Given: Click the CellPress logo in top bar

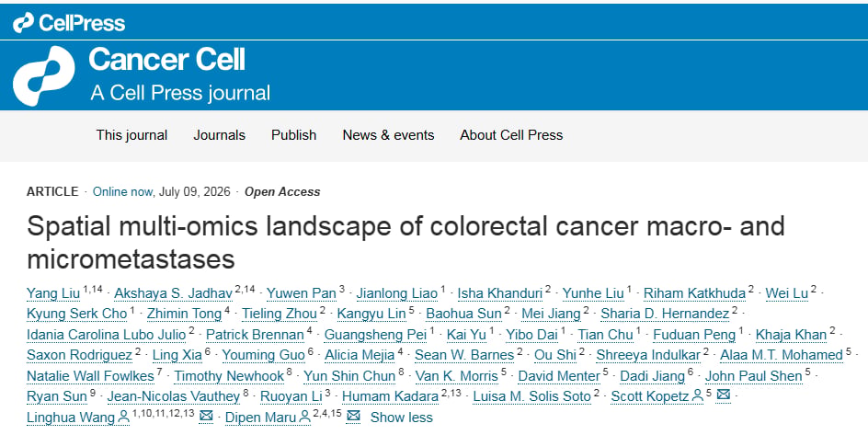Looking at the screenshot, I should click(x=69, y=23).
